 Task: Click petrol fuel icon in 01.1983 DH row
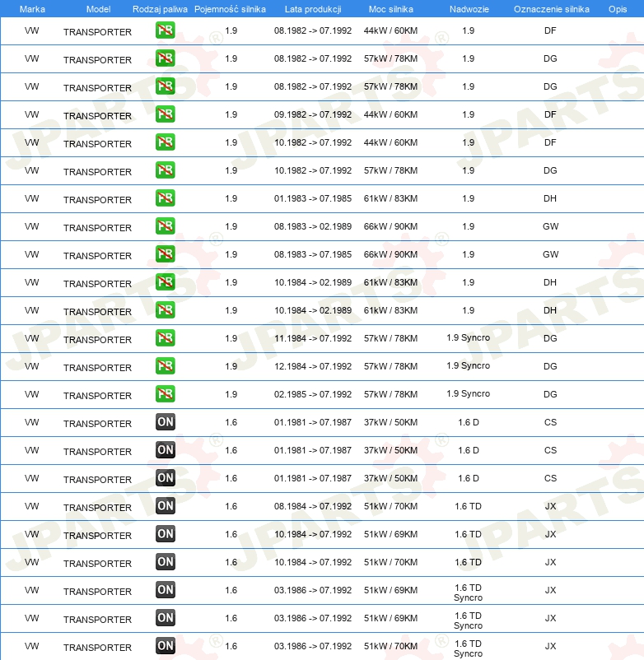pos(165,198)
